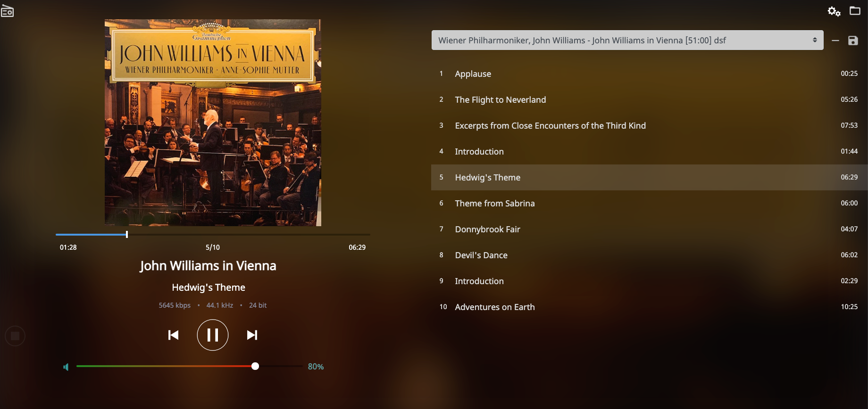Viewport: 868px width, 409px height.
Task: Click the volume slider handle
Action: tap(255, 366)
